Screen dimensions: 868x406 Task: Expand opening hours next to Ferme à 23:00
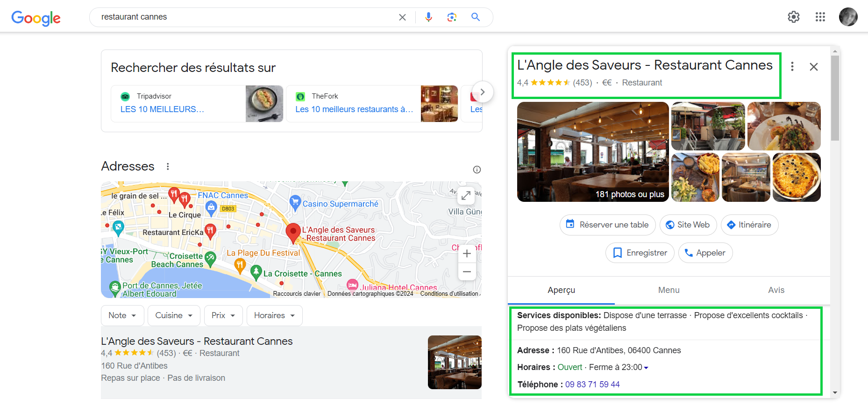click(646, 368)
